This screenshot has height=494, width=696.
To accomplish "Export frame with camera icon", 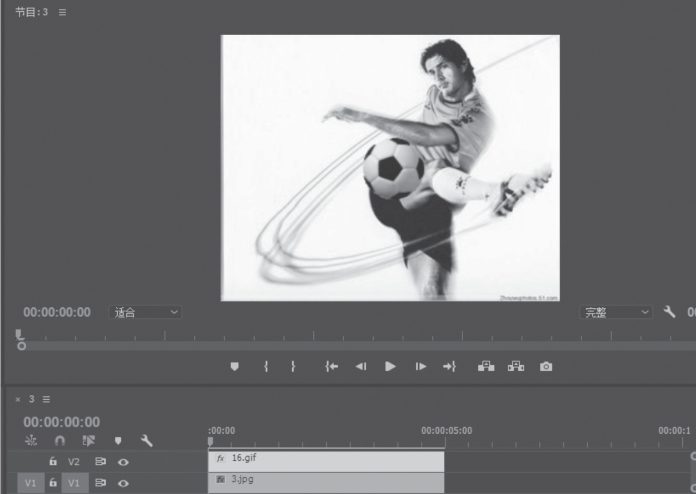I will (x=546, y=367).
